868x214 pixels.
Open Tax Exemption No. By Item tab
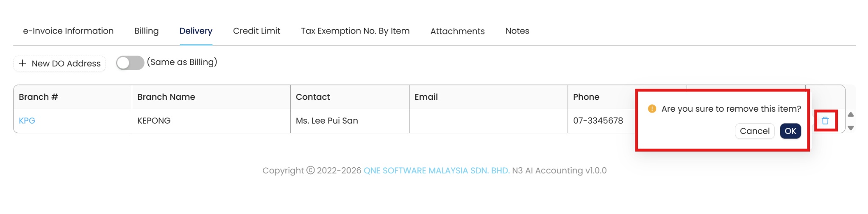[x=355, y=31]
